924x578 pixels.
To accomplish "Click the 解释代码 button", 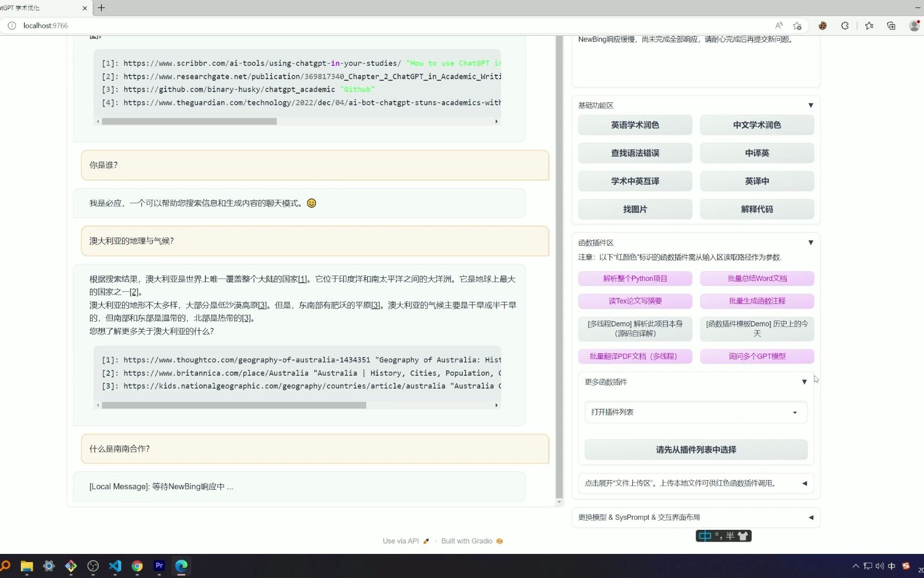I will click(x=757, y=209).
